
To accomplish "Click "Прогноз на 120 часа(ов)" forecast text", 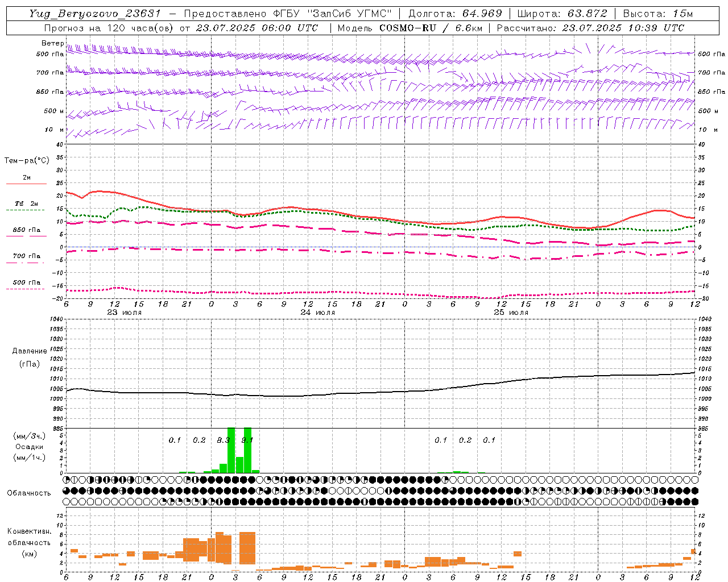I will pyautogui.click(x=110, y=28).
